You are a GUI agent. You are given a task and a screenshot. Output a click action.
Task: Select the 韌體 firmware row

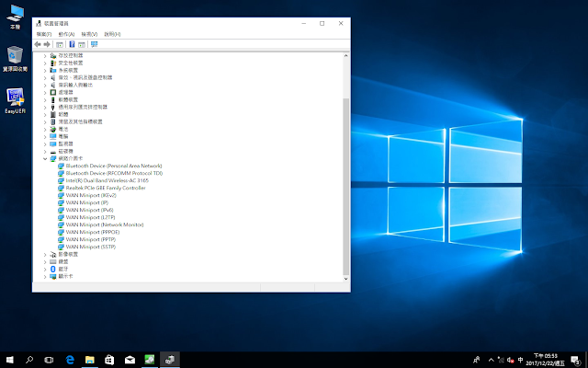(x=63, y=114)
